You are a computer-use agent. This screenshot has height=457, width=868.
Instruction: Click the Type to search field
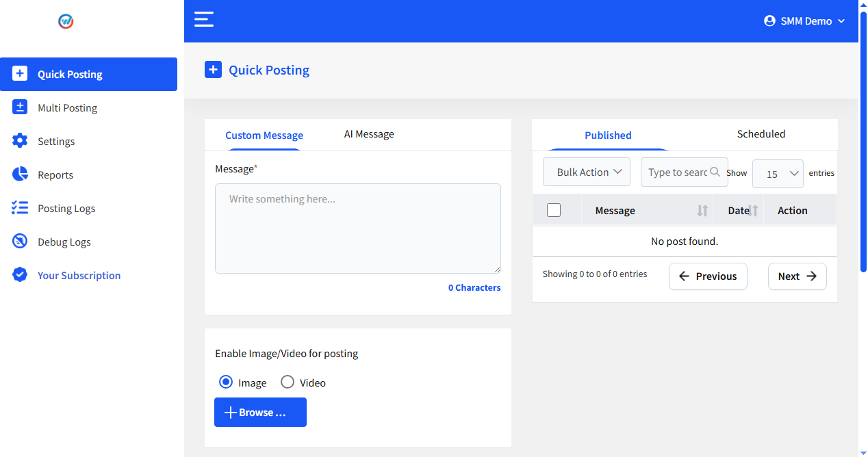click(x=685, y=172)
